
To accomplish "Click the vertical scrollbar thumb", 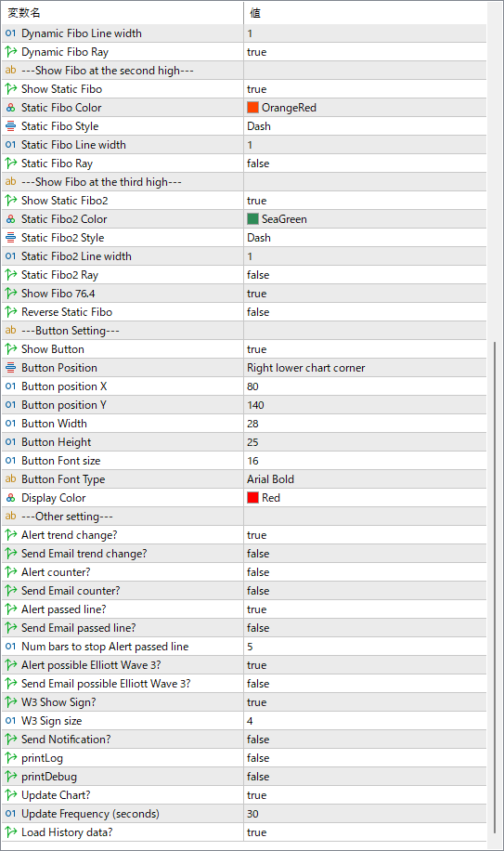I will (495, 588).
